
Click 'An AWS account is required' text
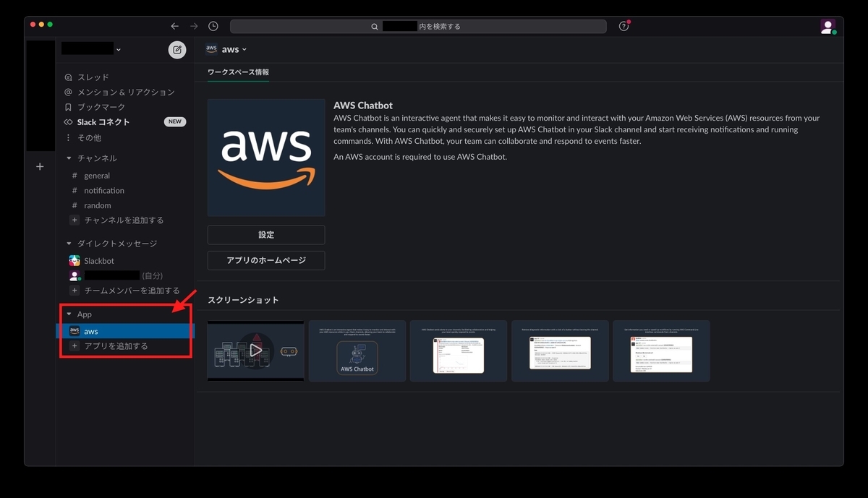420,157
